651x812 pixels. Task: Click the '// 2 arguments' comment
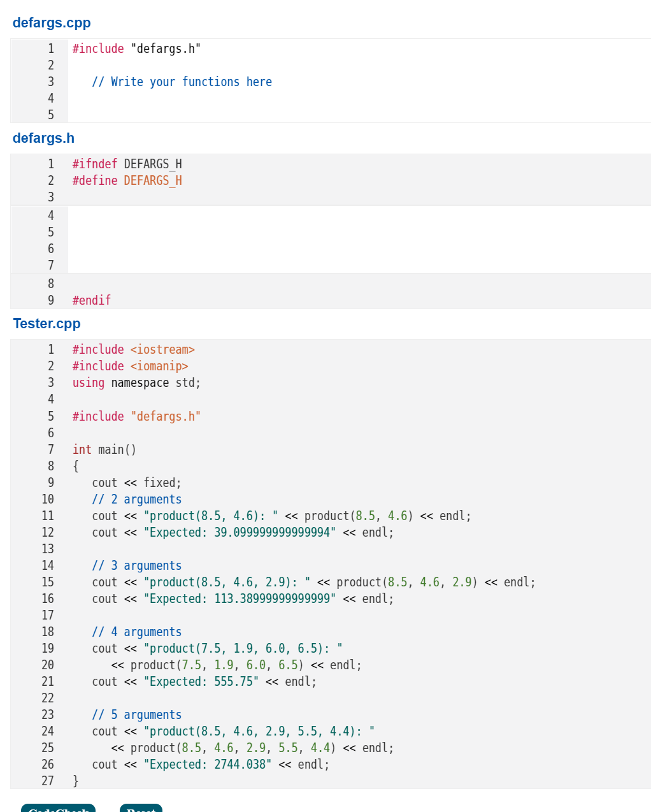coord(136,499)
